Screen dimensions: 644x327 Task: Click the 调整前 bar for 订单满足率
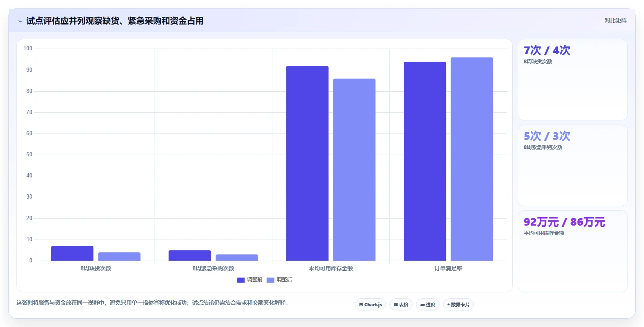[x=425, y=161]
